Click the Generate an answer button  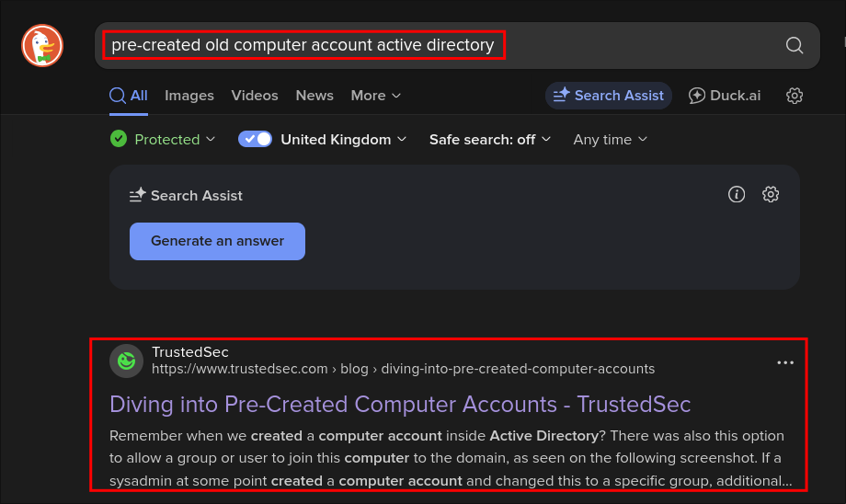[x=217, y=241]
